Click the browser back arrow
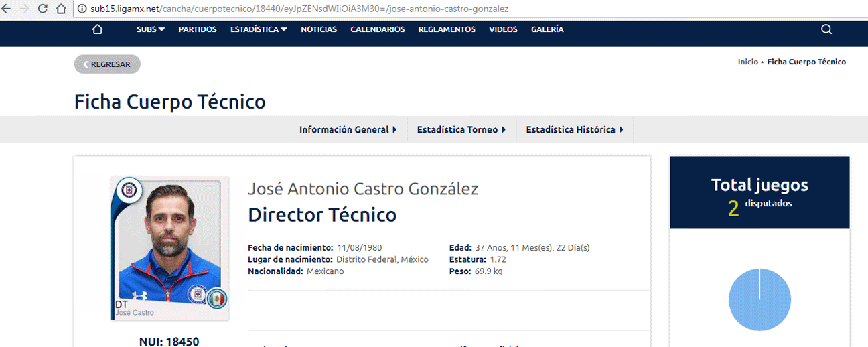868x347 pixels. [x=7, y=9]
